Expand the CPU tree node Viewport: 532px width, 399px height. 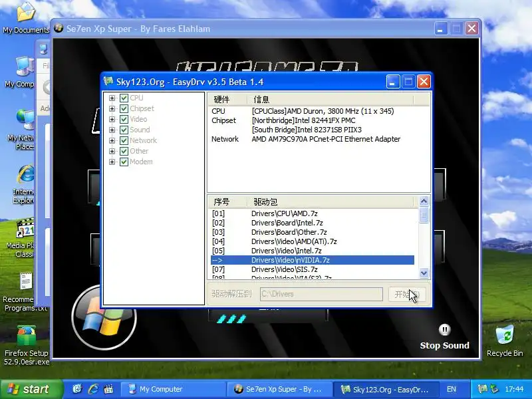(x=112, y=98)
